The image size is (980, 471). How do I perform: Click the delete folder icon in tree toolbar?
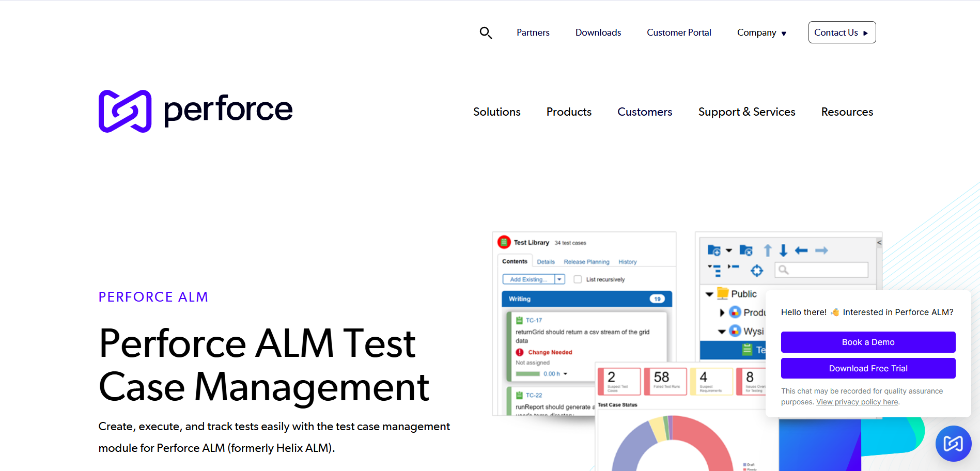(x=746, y=250)
